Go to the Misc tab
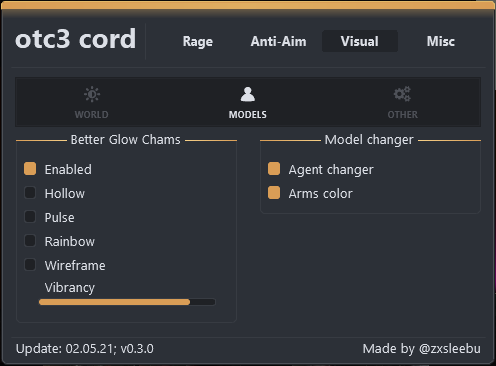 pos(441,41)
